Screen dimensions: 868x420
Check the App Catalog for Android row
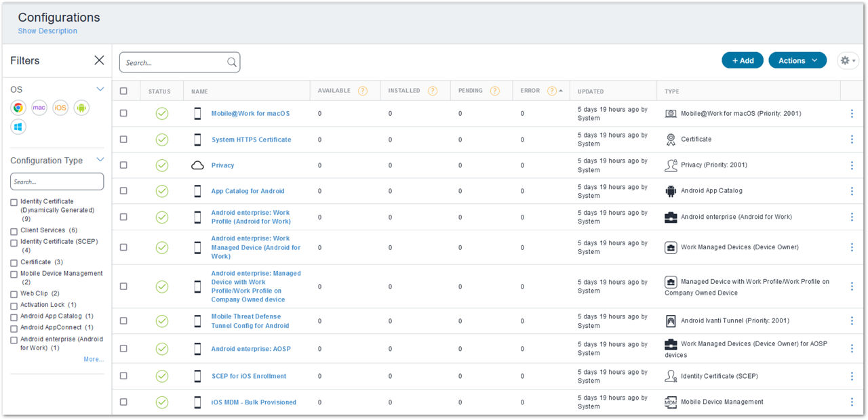tap(123, 190)
